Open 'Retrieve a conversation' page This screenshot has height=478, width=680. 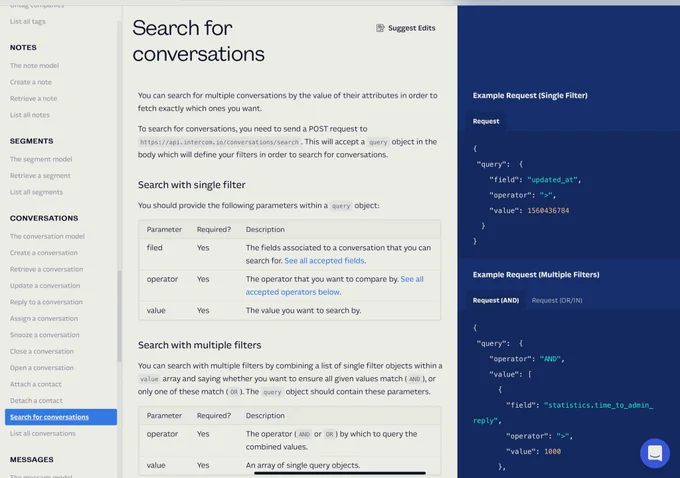pos(46,269)
